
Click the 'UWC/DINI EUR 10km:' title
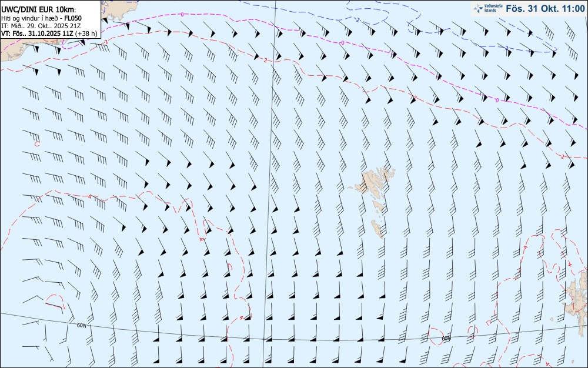tap(39, 10)
